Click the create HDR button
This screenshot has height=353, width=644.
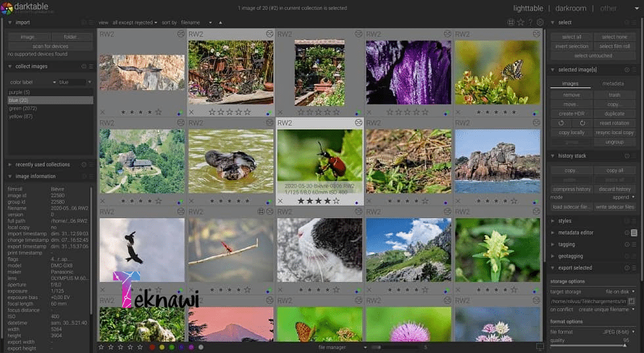tap(571, 114)
